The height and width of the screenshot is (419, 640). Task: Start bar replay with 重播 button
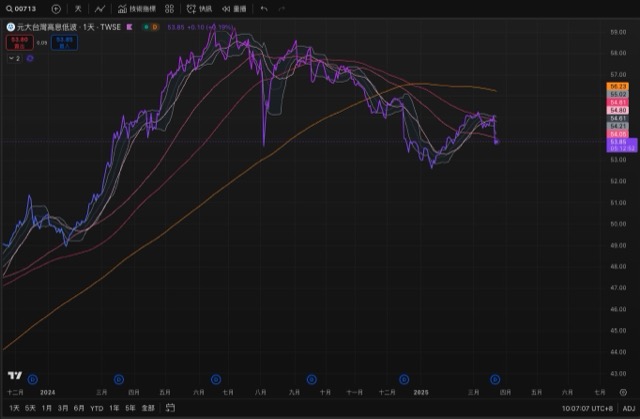pyautogui.click(x=234, y=9)
